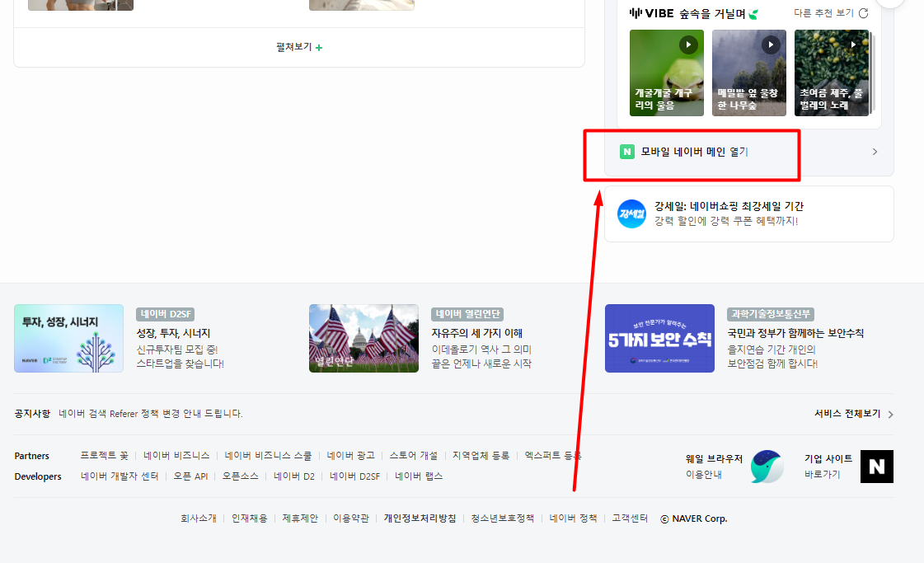
Task: Open the 열린연단 flags thumbnail
Action: pyautogui.click(x=364, y=339)
